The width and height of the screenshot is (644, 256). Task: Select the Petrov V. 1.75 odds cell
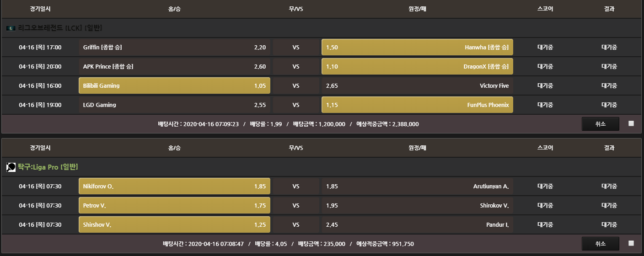point(174,205)
